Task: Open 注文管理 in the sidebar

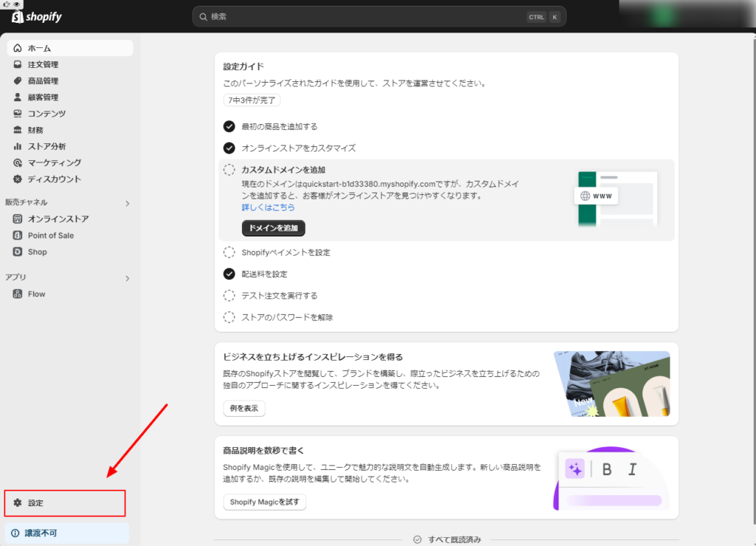Action: [70, 64]
